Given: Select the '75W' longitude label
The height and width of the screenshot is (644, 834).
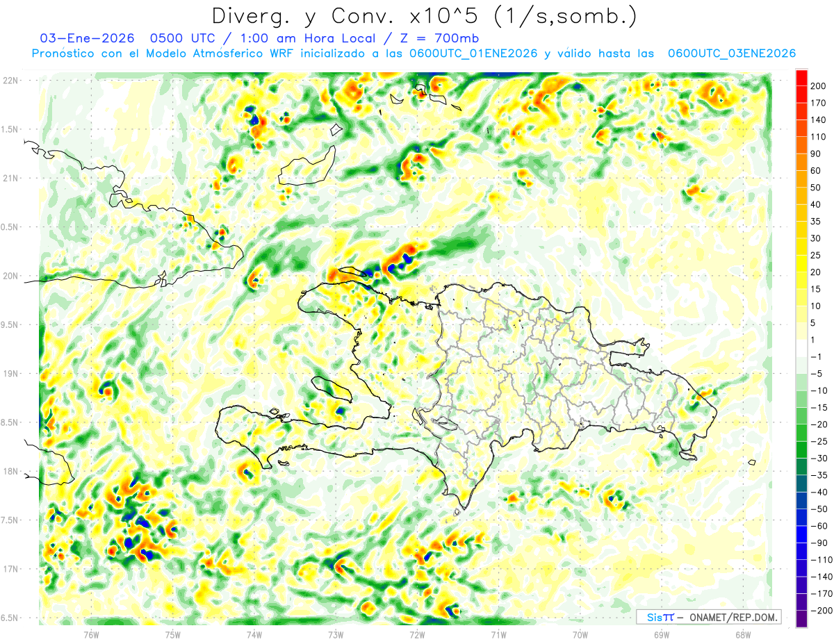Looking at the screenshot, I should [x=173, y=635].
